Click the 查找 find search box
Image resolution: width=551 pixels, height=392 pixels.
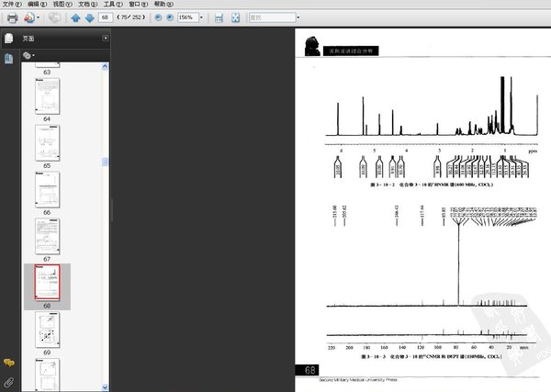(273, 17)
